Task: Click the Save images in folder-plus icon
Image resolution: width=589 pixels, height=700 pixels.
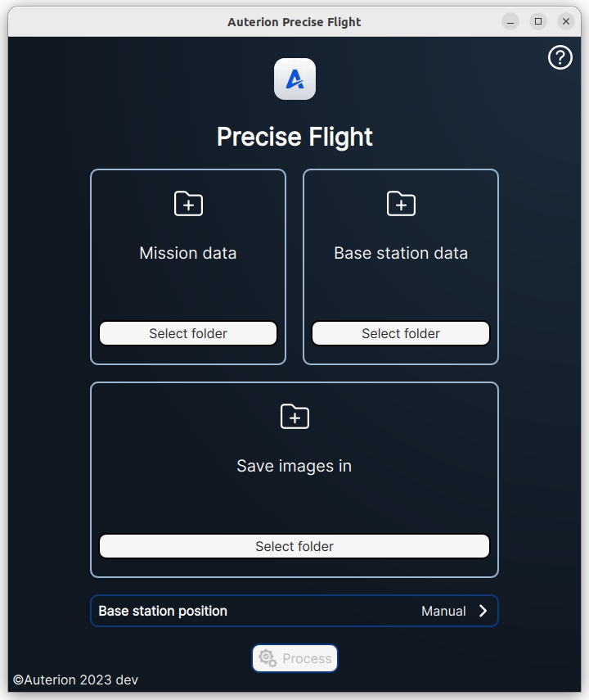Action: click(x=294, y=417)
